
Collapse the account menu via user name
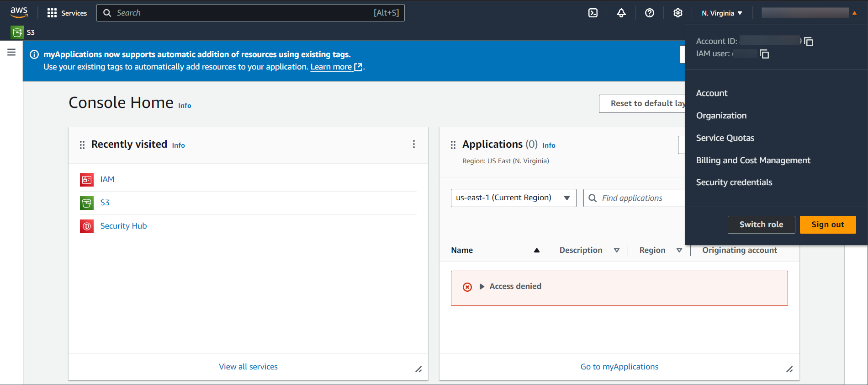point(809,13)
